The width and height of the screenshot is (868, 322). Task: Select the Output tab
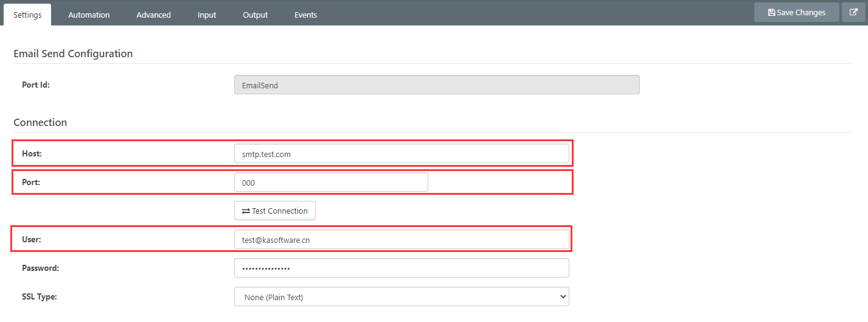[255, 15]
